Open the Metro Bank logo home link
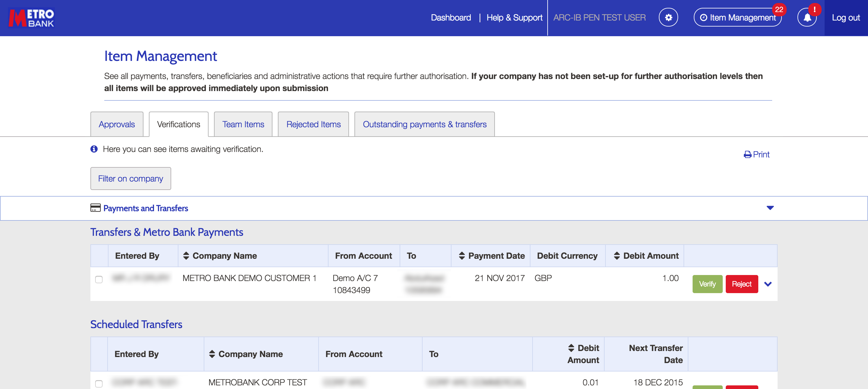This screenshot has width=868, height=389. point(31,17)
